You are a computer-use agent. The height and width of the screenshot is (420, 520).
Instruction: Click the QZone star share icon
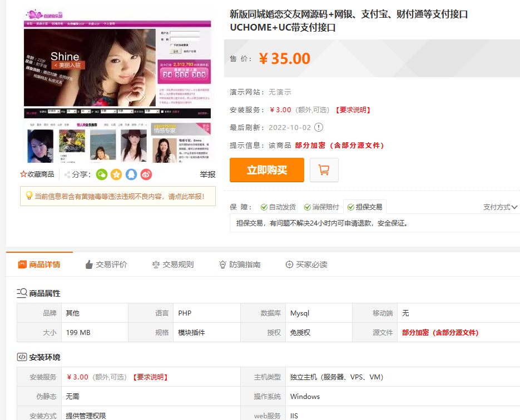(116, 174)
